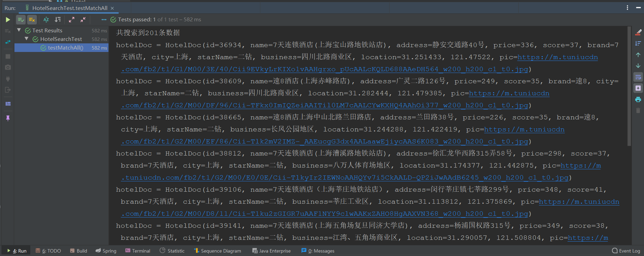This screenshot has height=256, width=644.
Task: Close the HotelSearchTest.testMatchAll tab
Action: pos(112,8)
